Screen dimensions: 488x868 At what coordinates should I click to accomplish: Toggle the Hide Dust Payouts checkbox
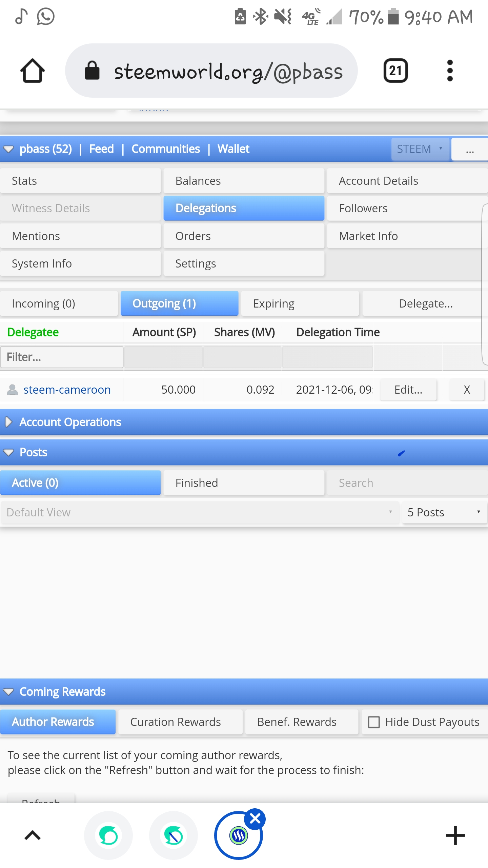click(374, 722)
